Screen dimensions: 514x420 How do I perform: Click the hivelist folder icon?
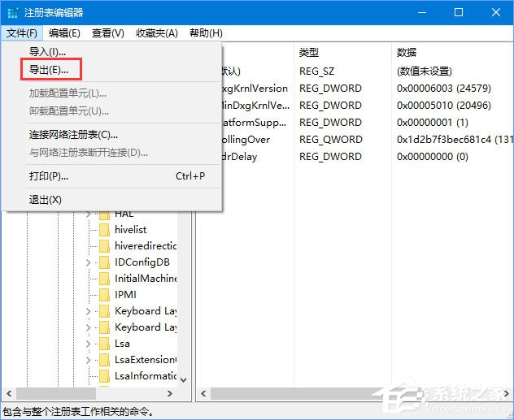(105, 230)
